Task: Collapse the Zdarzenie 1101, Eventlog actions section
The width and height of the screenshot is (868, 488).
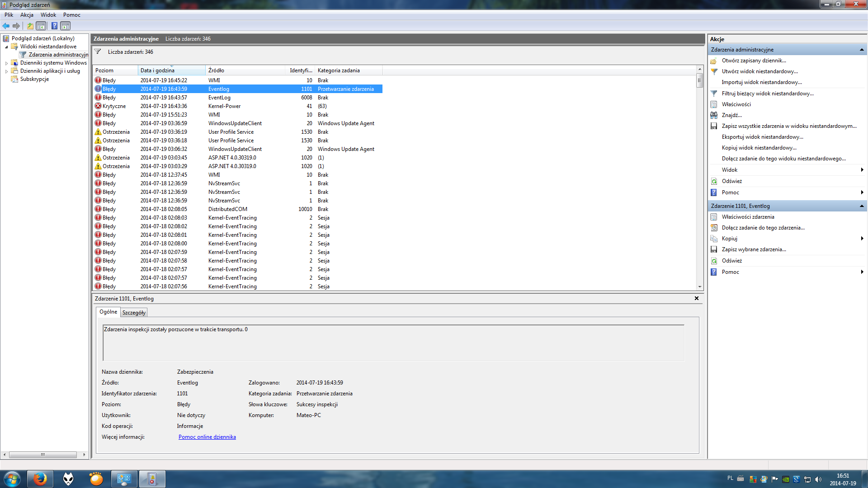Action: pyautogui.click(x=861, y=206)
